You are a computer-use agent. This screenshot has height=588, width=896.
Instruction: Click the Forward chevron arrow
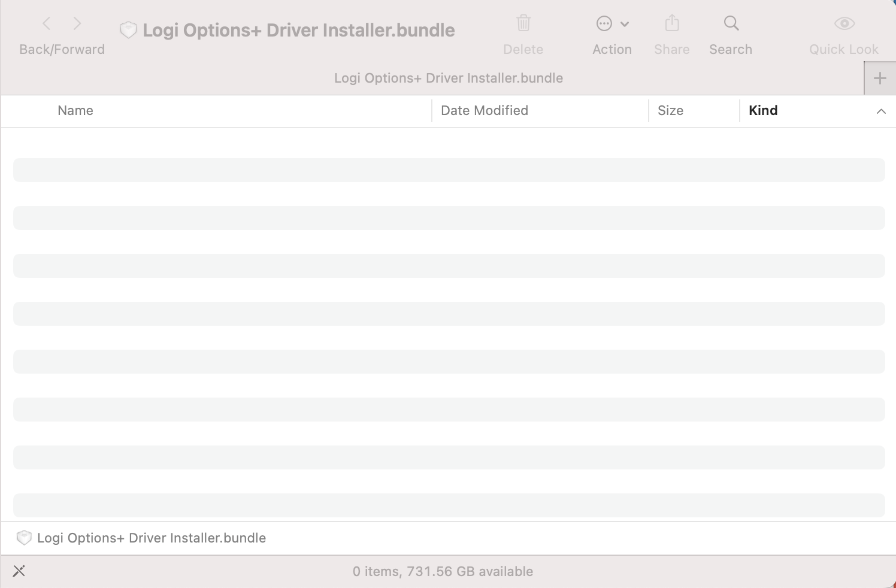[77, 24]
